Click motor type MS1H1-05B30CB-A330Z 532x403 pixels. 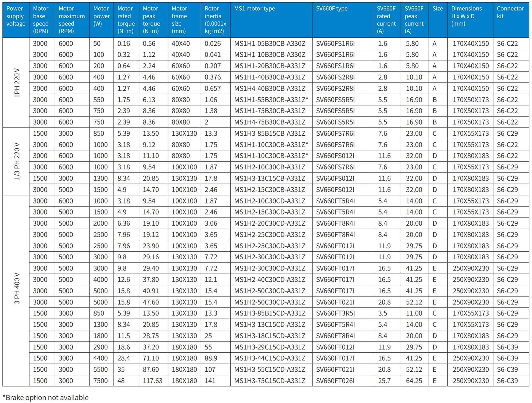click(x=270, y=43)
